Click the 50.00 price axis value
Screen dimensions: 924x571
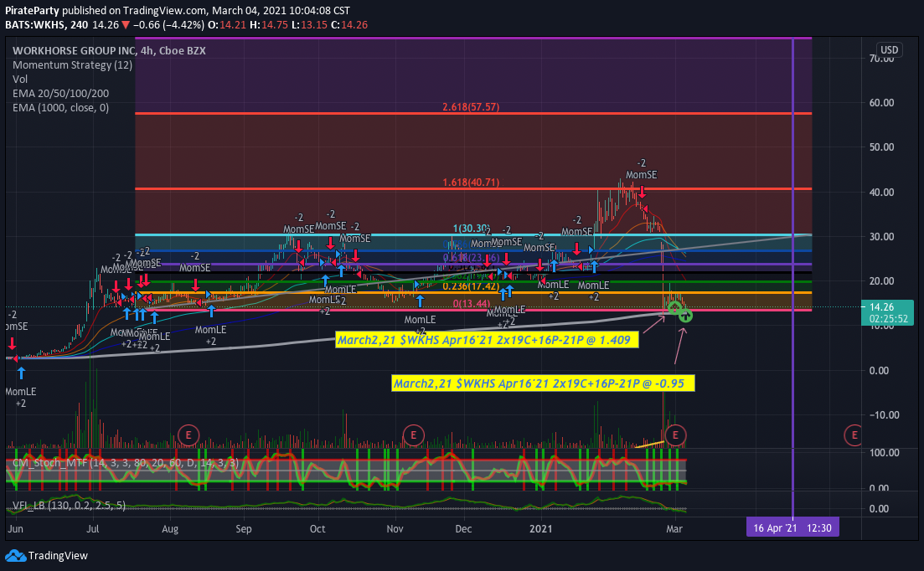(881, 147)
